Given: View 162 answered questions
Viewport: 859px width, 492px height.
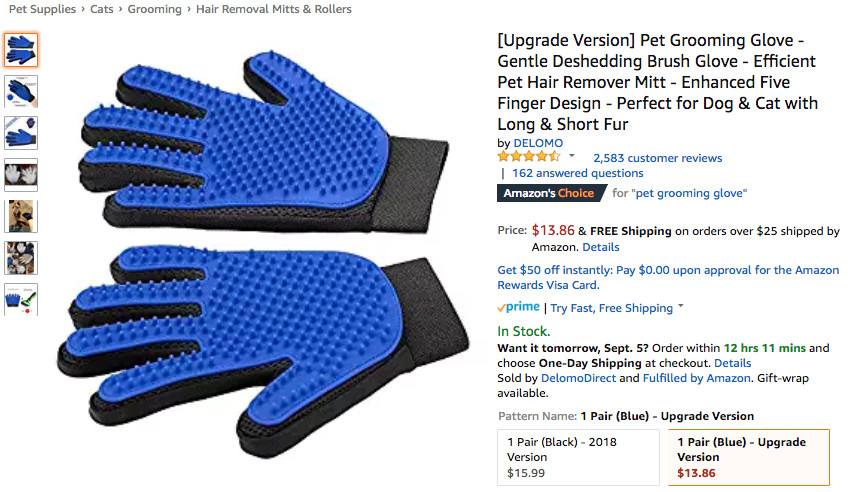Looking at the screenshot, I should pos(577,173).
